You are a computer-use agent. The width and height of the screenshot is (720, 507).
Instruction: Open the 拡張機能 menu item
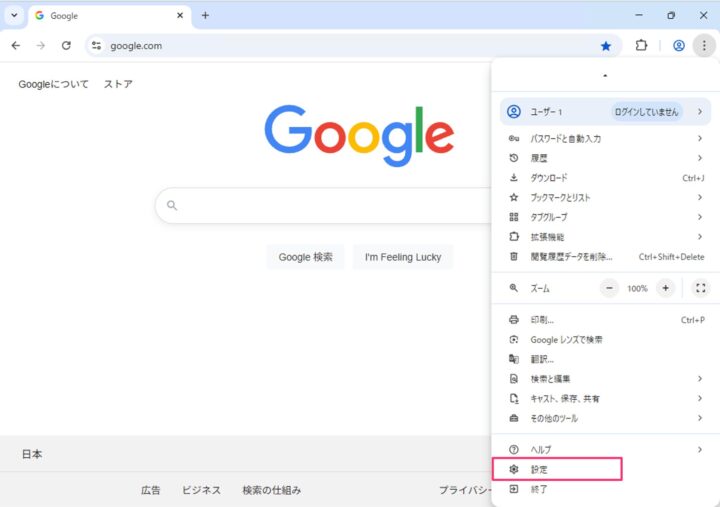(605, 237)
